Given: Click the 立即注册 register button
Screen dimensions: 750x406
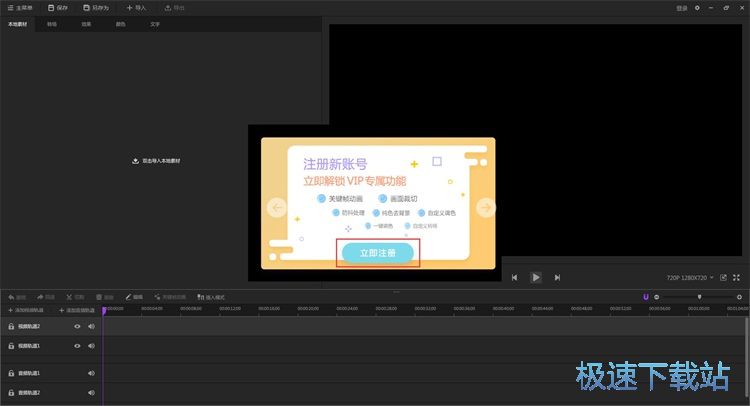Looking at the screenshot, I should (377, 253).
